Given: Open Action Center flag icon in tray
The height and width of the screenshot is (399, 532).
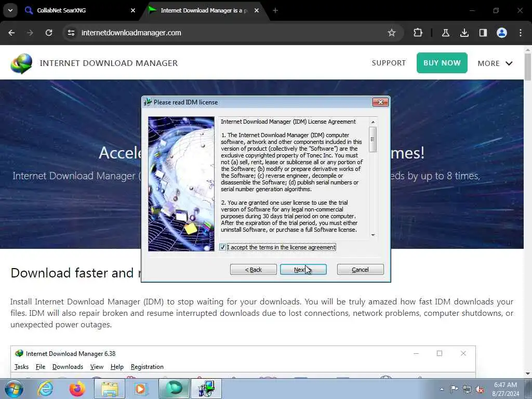Looking at the screenshot, I should click(x=454, y=389).
